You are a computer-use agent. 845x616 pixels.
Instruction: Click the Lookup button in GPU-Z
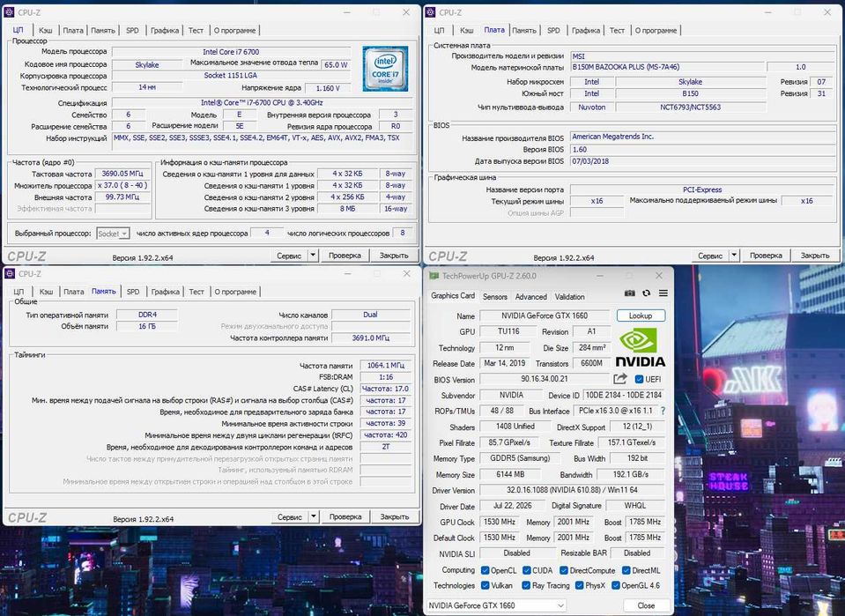[641, 315]
